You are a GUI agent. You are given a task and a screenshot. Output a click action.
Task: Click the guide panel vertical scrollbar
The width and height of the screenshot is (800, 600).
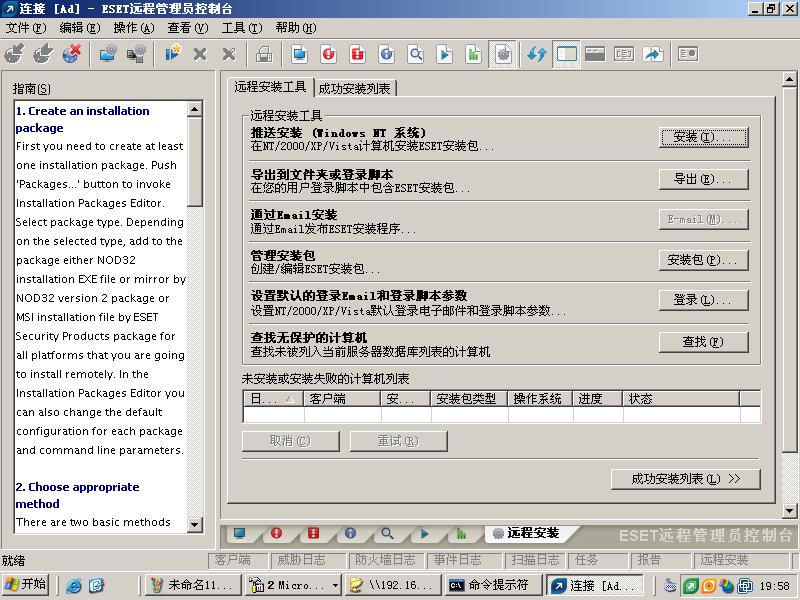coord(195,300)
